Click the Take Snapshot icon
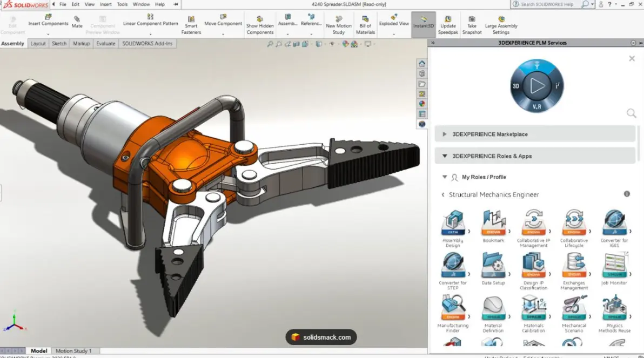 coord(472,25)
